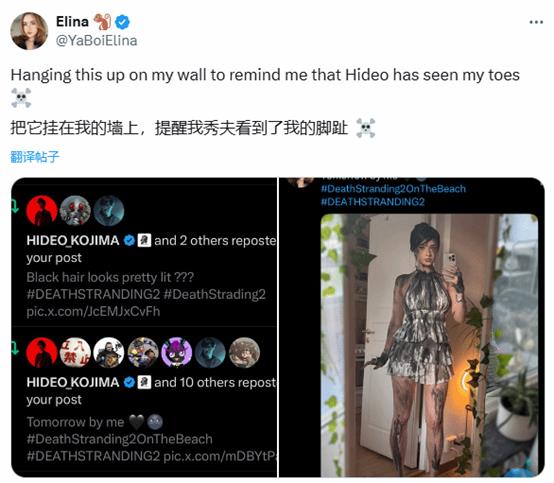
Task: Click the #DeathStranding2OnTheBeach hashtag above the selfie
Action: tap(393, 189)
